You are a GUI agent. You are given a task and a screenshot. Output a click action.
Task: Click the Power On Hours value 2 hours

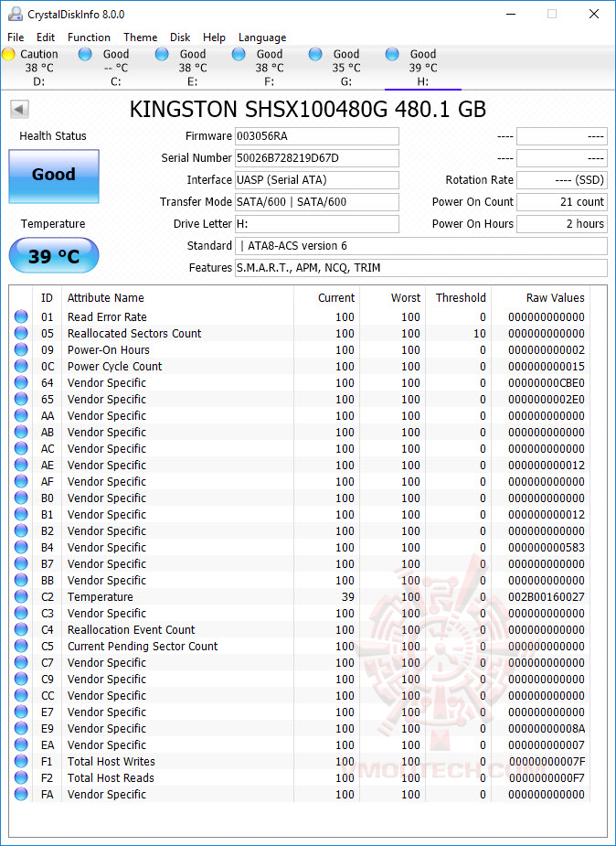561,224
